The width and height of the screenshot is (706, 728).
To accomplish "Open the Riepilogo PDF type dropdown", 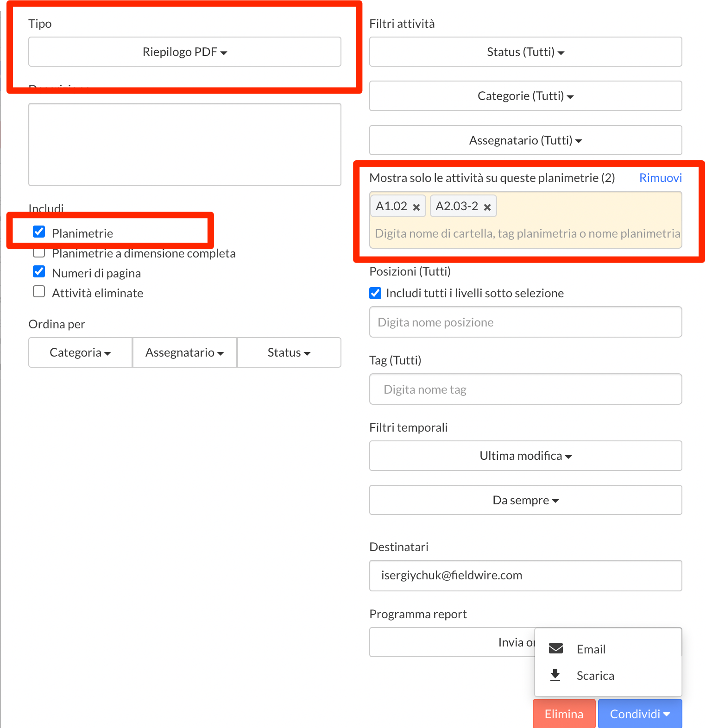I will pos(184,52).
